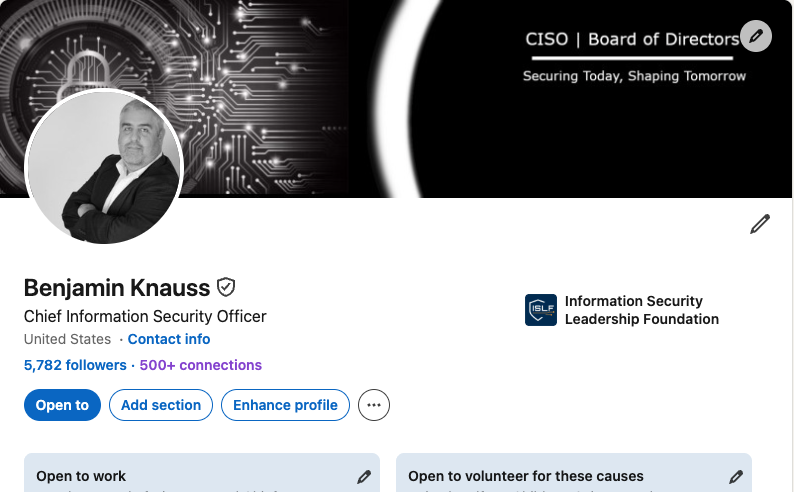Open the three-dot more actions button
Image resolution: width=794 pixels, height=492 pixels.
pyautogui.click(x=374, y=405)
